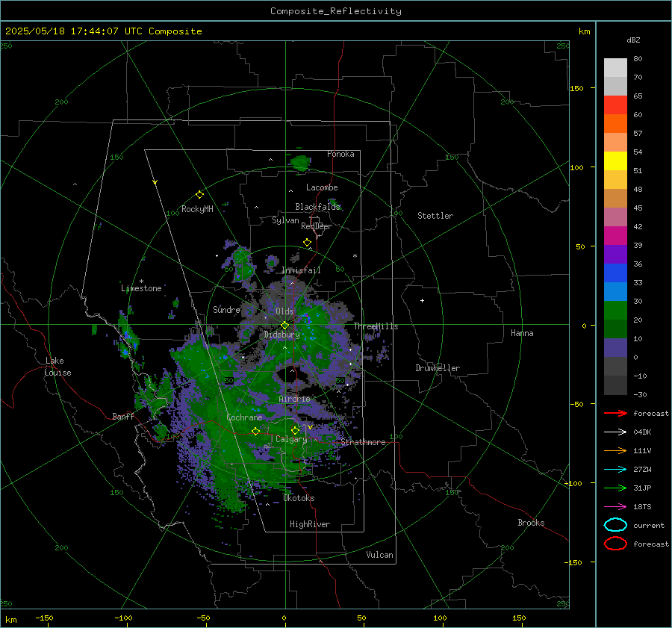Pick the red swatch between 65 and 60 dBZ
Screen dimensions: 672x628
point(615,105)
